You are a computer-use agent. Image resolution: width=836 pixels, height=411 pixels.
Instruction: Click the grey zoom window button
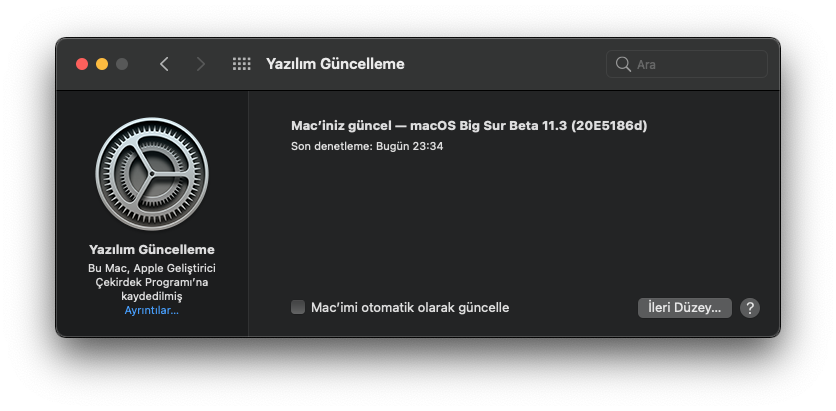point(122,64)
